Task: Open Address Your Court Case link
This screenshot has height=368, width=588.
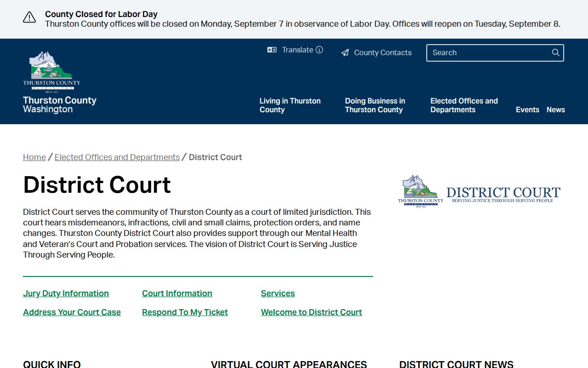Action: (x=72, y=312)
